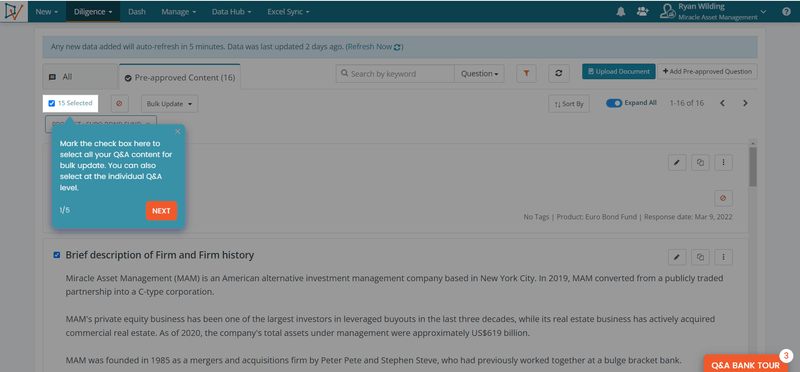Click the Upload Document button

[618, 71]
